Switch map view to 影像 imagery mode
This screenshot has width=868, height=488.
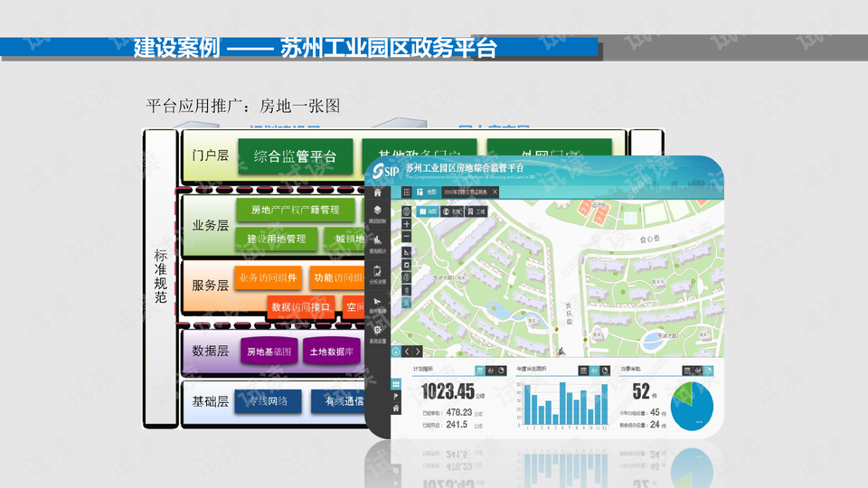(x=452, y=211)
